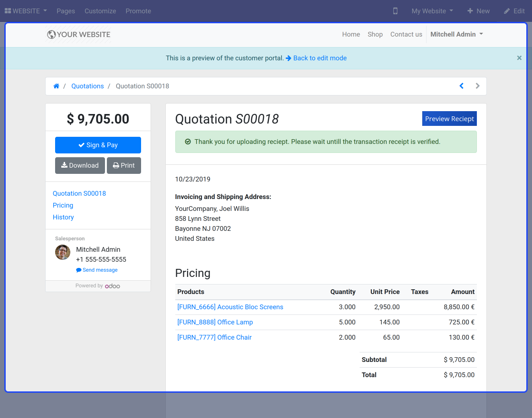532x418 pixels.
Task: Click the 130.00 € amount cell
Action: pos(461,338)
